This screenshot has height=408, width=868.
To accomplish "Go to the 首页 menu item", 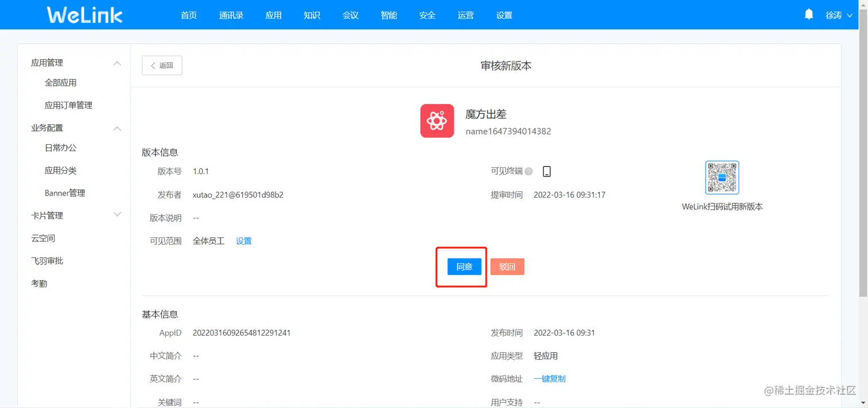I will coord(188,16).
